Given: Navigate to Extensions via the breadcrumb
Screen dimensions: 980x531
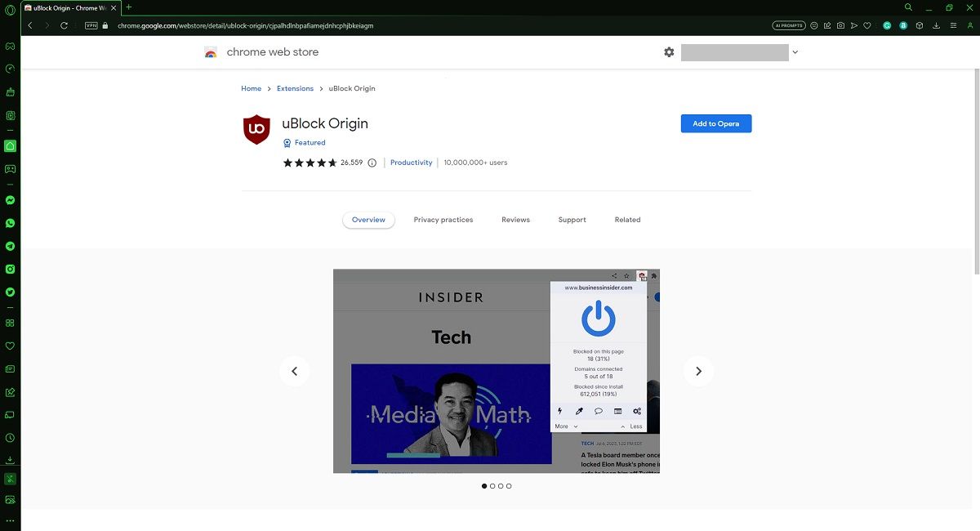Looking at the screenshot, I should (x=295, y=88).
